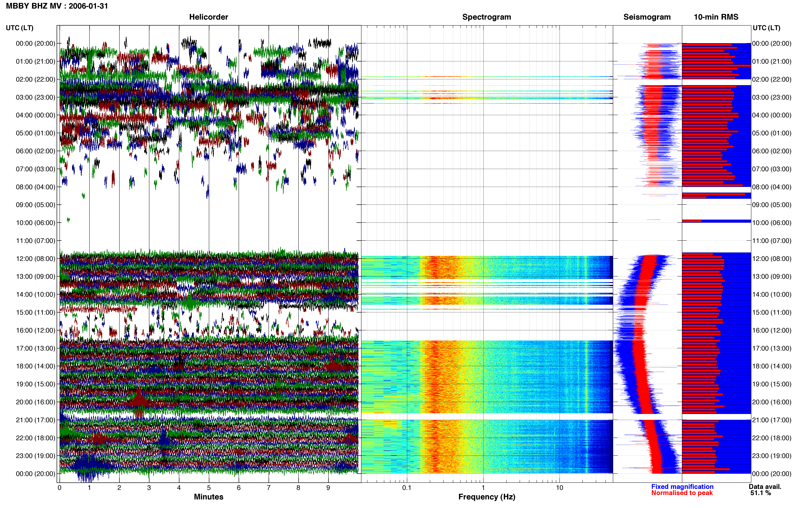Click the left '17:00 (13:00)' time label
812x508 pixels.
(36, 348)
